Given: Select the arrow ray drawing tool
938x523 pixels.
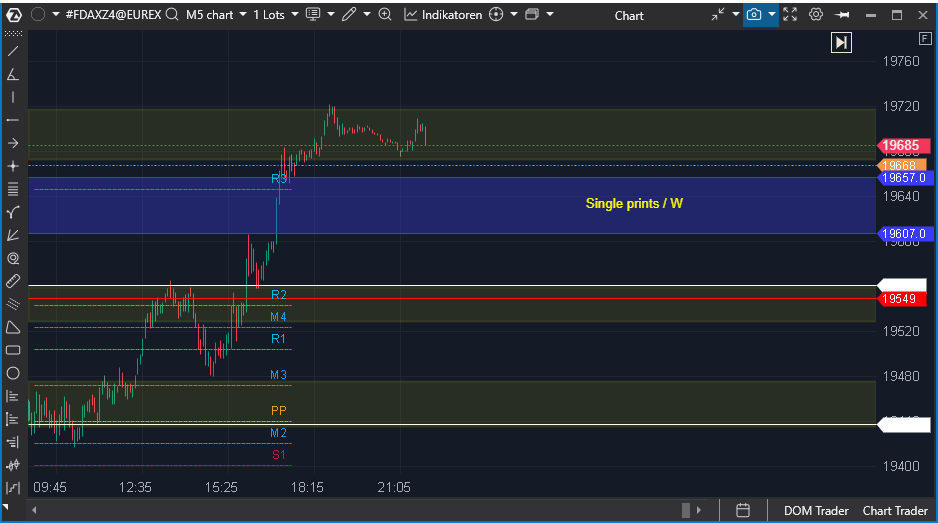Looking at the screenshot, I should coord(13,143).
